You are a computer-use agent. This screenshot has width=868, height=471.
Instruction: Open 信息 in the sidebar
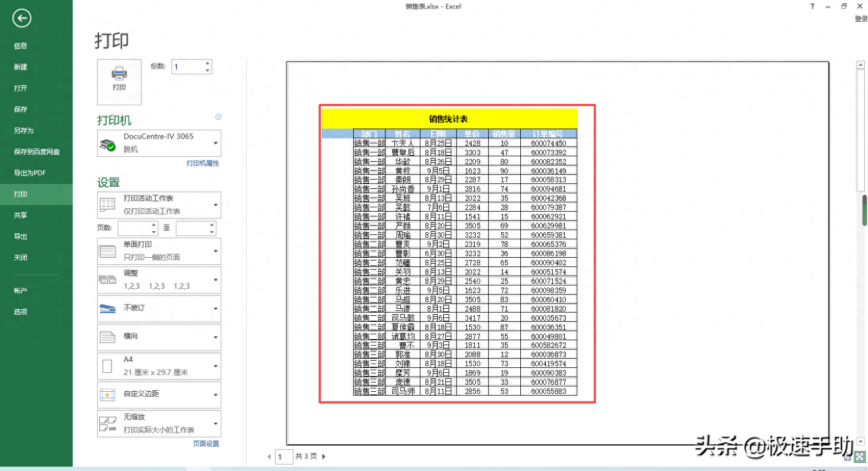36,46
